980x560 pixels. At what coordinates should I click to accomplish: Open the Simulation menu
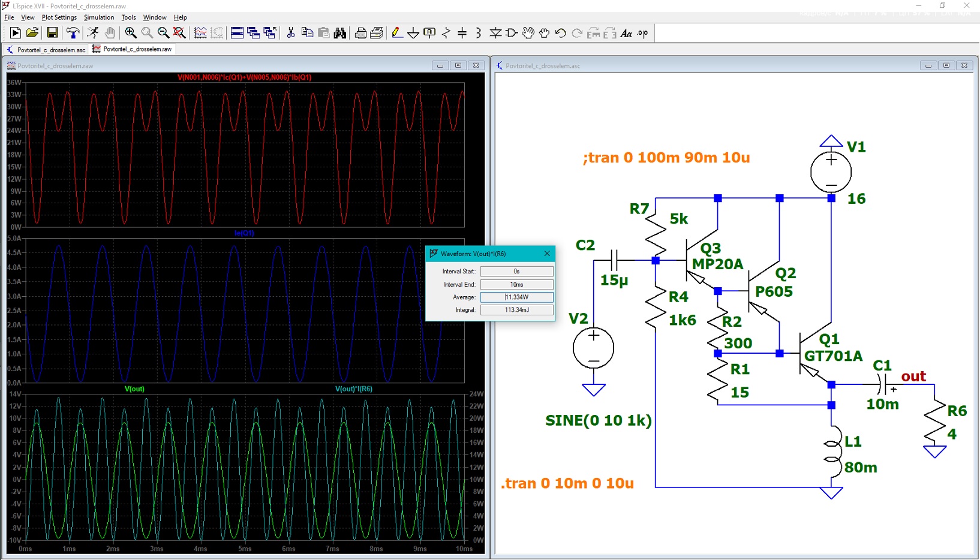99,17
